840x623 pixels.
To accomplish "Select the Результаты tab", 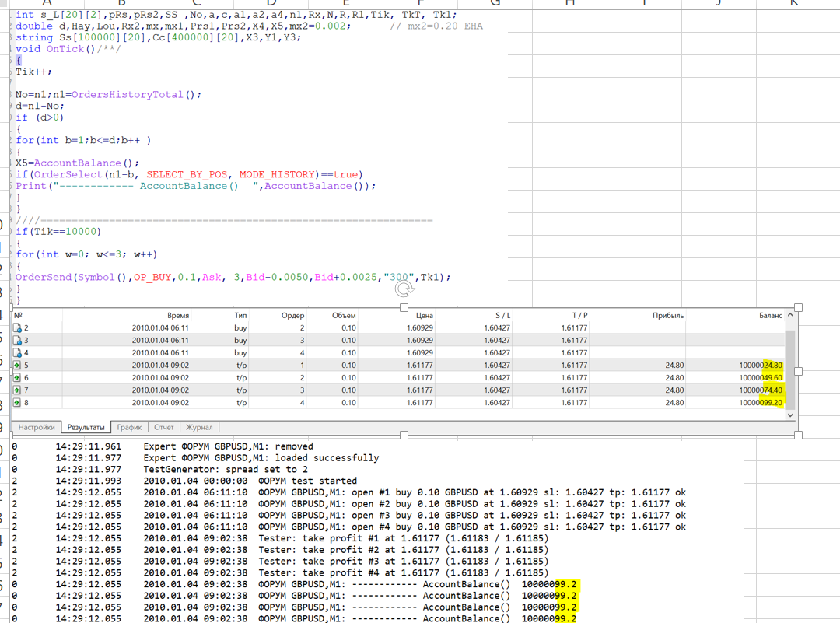I will pos(86,428).
